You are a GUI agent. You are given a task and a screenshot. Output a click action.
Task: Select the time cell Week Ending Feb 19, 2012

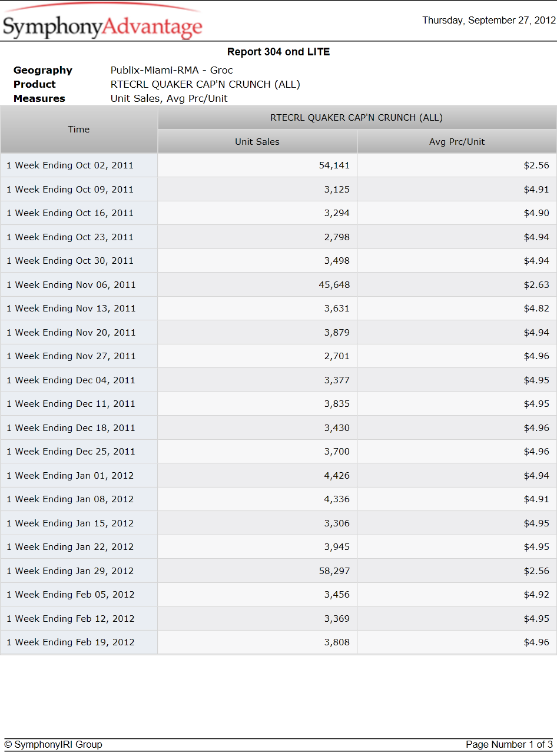(79, 642)
